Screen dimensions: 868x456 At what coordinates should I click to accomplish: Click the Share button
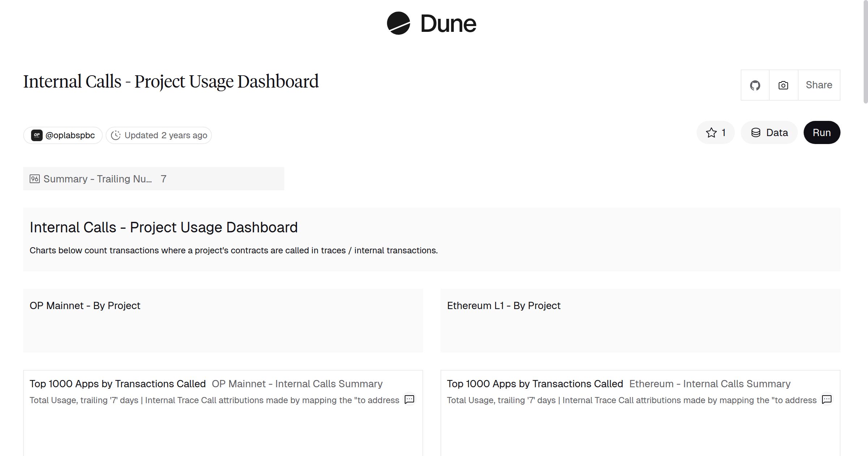(x=819, y=85)
